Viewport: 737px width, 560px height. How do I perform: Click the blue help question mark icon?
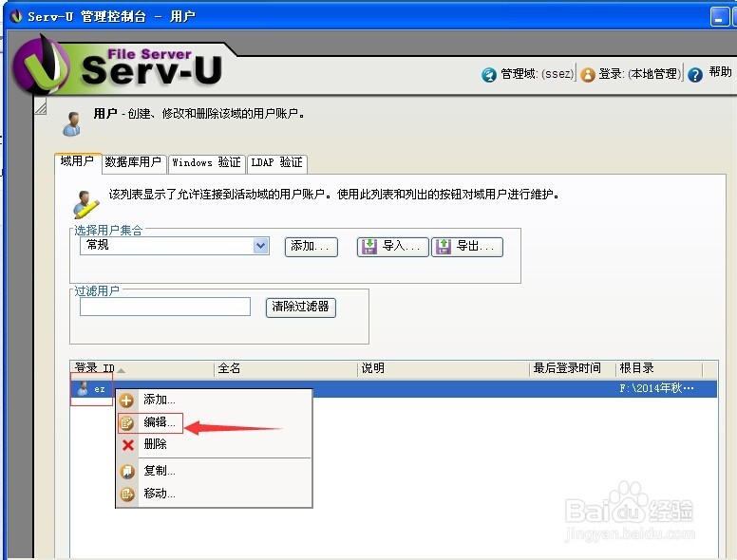coord(695,75)
